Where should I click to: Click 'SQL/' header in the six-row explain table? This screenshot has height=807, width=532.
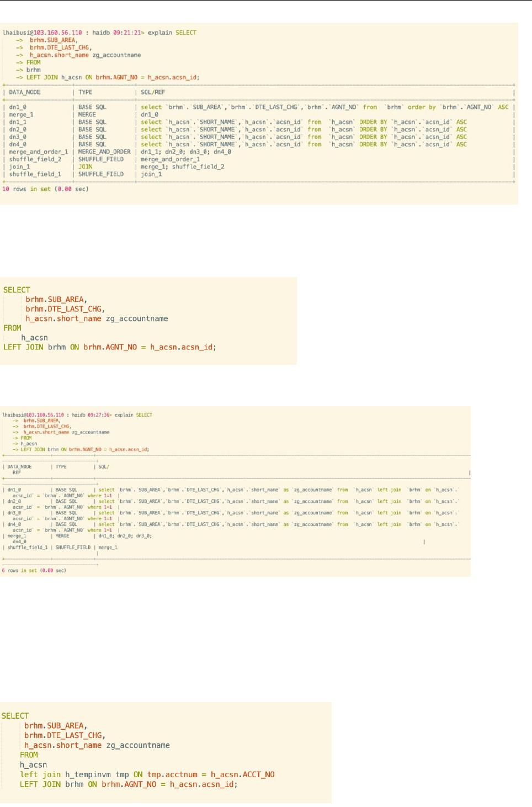[104, 467]
